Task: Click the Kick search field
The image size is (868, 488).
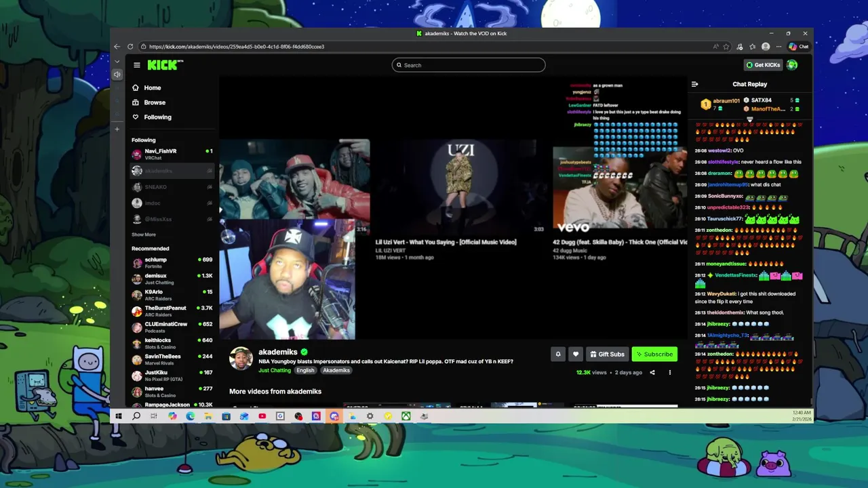Action: tap(469, 65)
